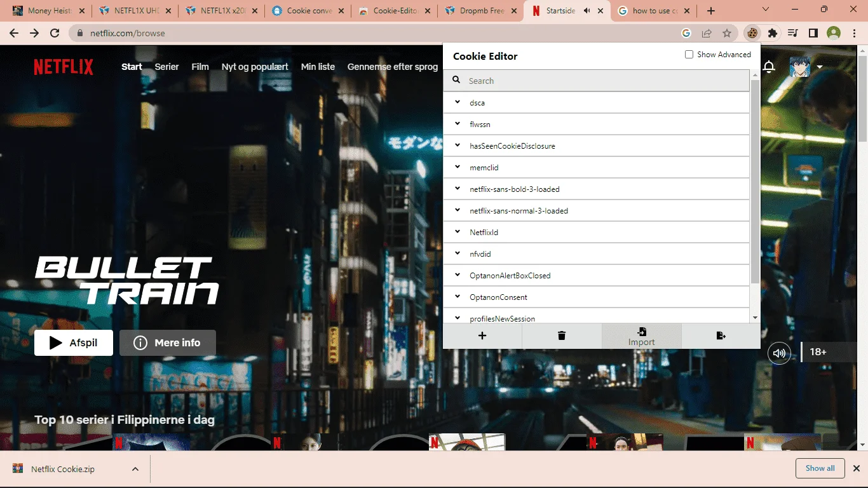Open the tab search dropdown arrow
The width and height of the screenshot is (868, 488).
click(766, 10)
